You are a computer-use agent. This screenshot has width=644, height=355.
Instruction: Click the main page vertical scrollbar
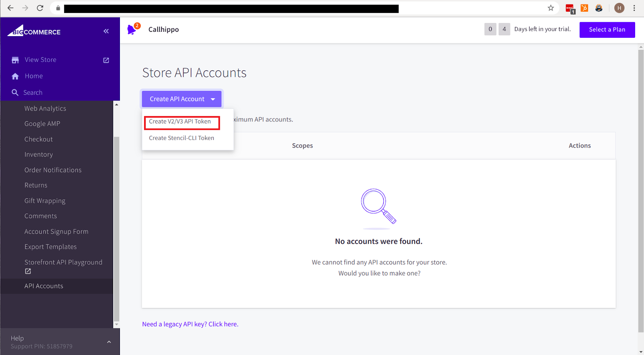pos(641,191)
